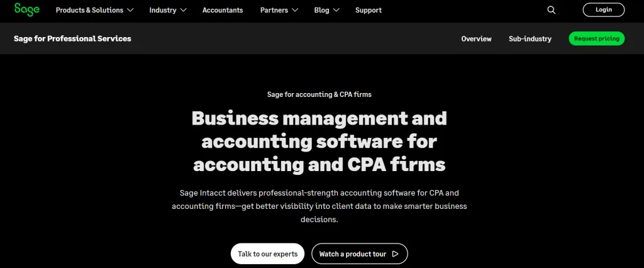Open the Sub-industry tab

tap(530, 39)
